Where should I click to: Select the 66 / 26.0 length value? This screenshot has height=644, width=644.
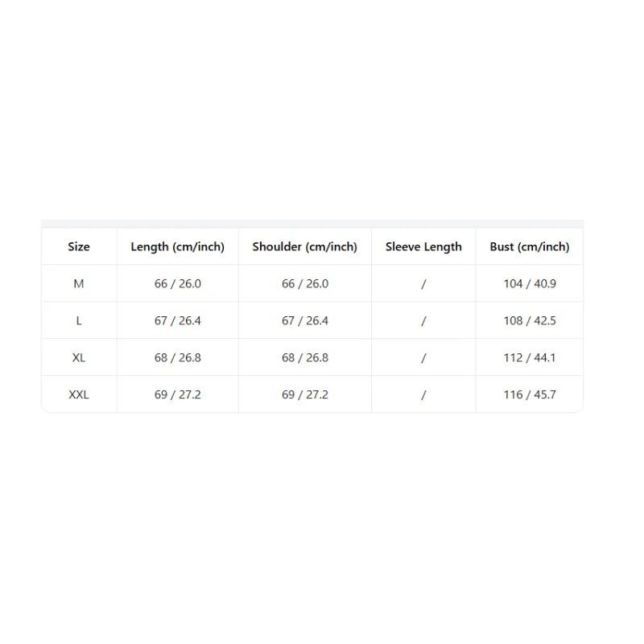177,284
